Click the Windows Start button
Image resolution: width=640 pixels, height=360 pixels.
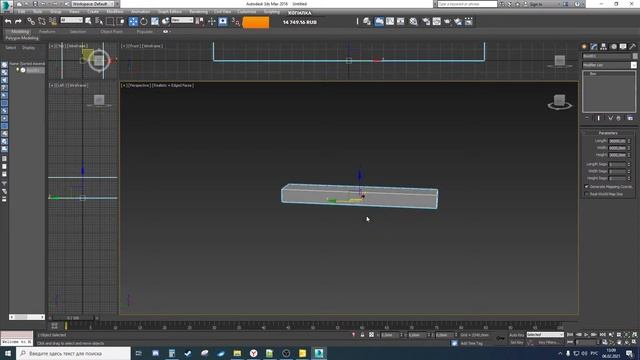pos(8,353)
